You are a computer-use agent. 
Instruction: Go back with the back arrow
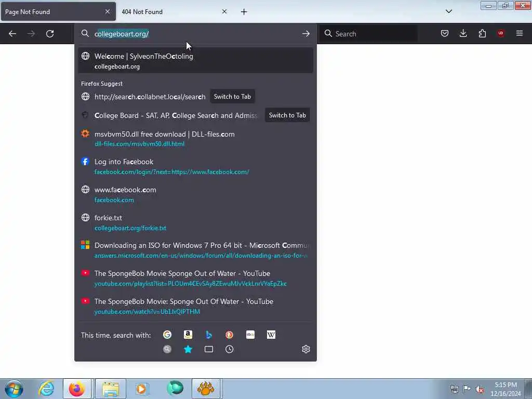(x=12, y=34)
